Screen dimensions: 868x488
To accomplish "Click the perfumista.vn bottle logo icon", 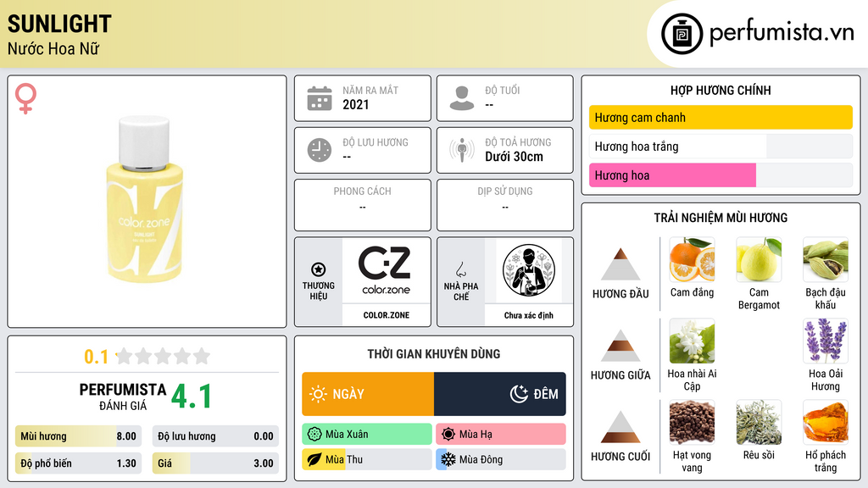I will [682, 34].
